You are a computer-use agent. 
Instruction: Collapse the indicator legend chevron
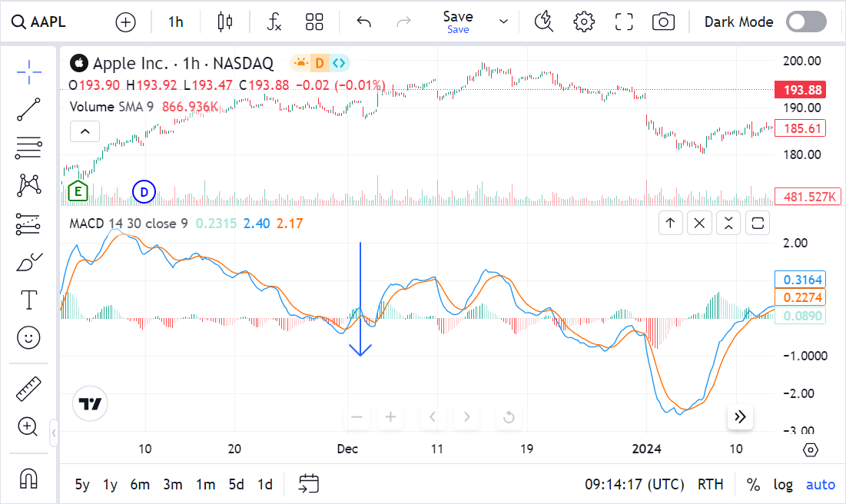pyautogui.click(x=85, y=131)
